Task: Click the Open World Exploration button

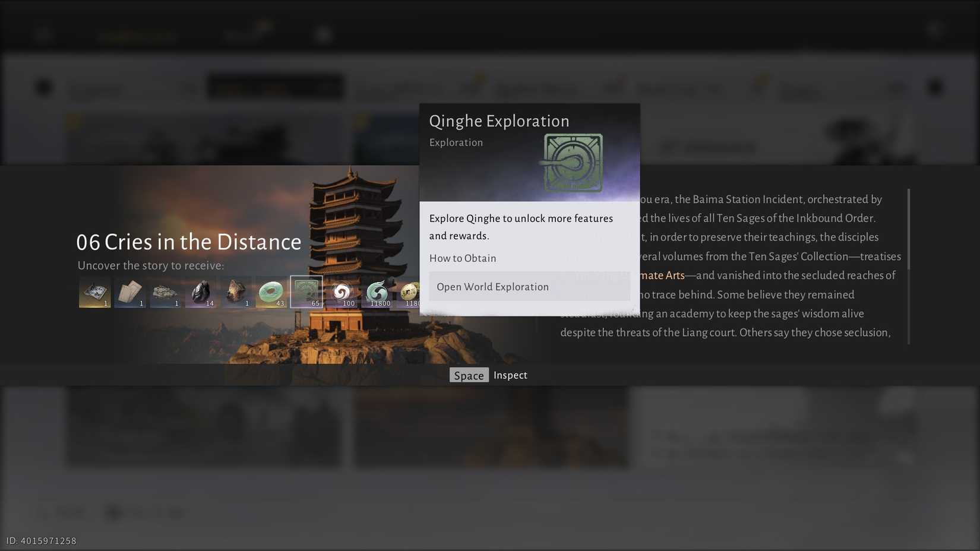Action: tap(529, 286)
